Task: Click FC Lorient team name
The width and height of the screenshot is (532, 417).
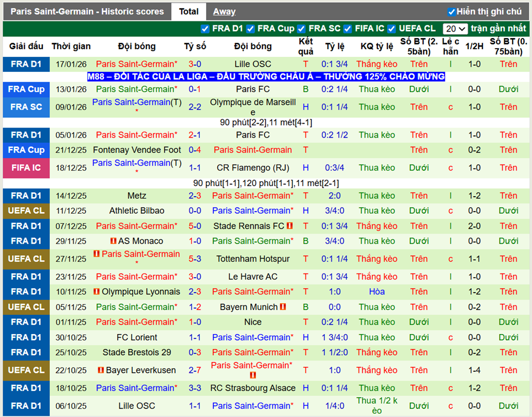Action: [x=137, y=337]
